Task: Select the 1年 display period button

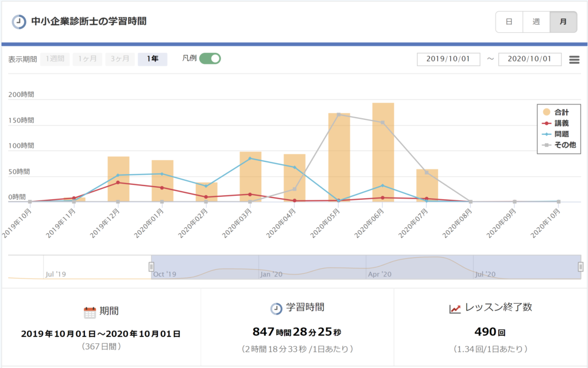Action: click(152, 59)
